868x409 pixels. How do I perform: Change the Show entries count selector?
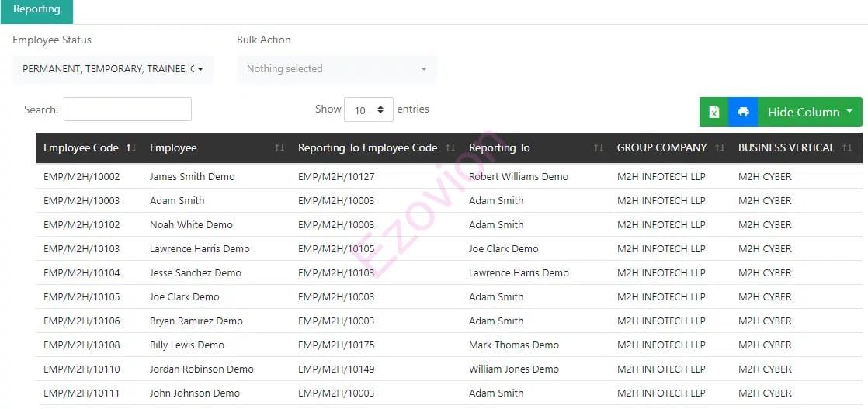pyautogui.click(x=369, y=110)
